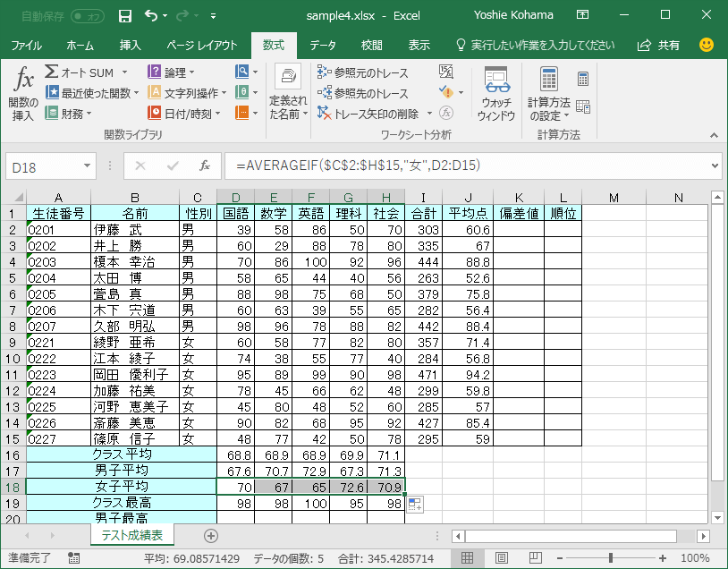Click Show Formulas icon
Screen dimensions: 728x569
coord(445,72)
